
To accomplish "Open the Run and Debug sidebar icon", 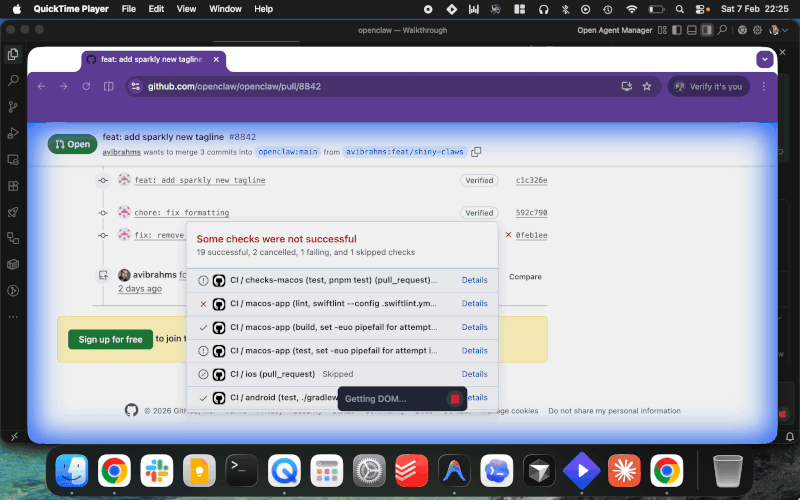I will (x=13, y=133).
